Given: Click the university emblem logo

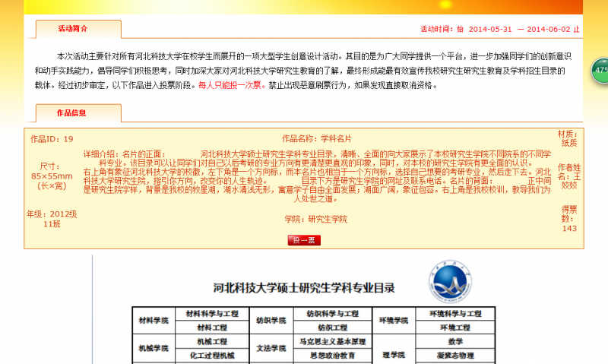Looking at the screenshot, I should (450, 282).
